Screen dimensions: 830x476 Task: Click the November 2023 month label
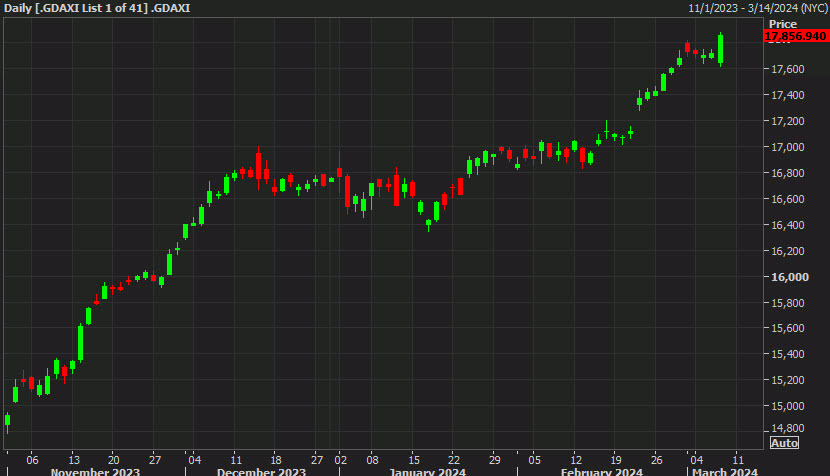tap(95, 471)
